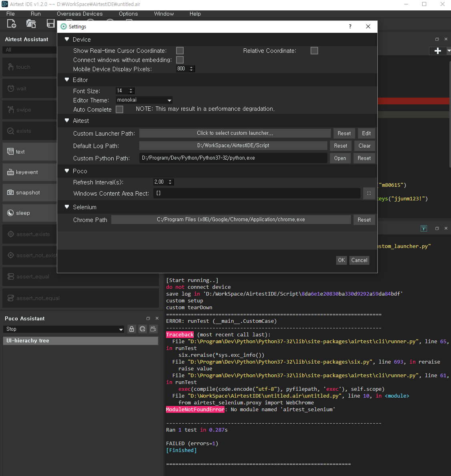
Task: Select the assert_equal command
Action: click(x=80, y=276)
